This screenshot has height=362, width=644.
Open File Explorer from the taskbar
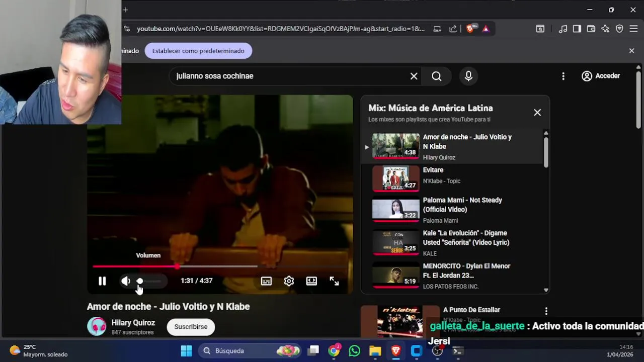coord(375,351)
